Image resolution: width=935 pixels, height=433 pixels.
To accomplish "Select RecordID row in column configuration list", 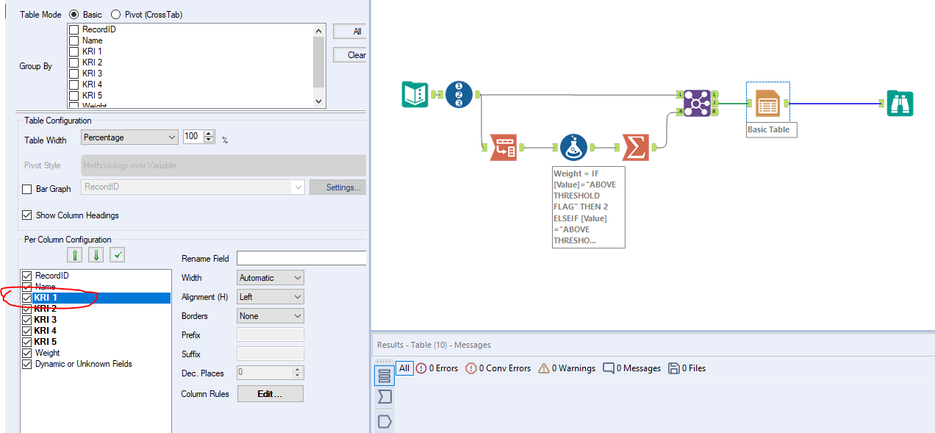I will tap(95, 276).
